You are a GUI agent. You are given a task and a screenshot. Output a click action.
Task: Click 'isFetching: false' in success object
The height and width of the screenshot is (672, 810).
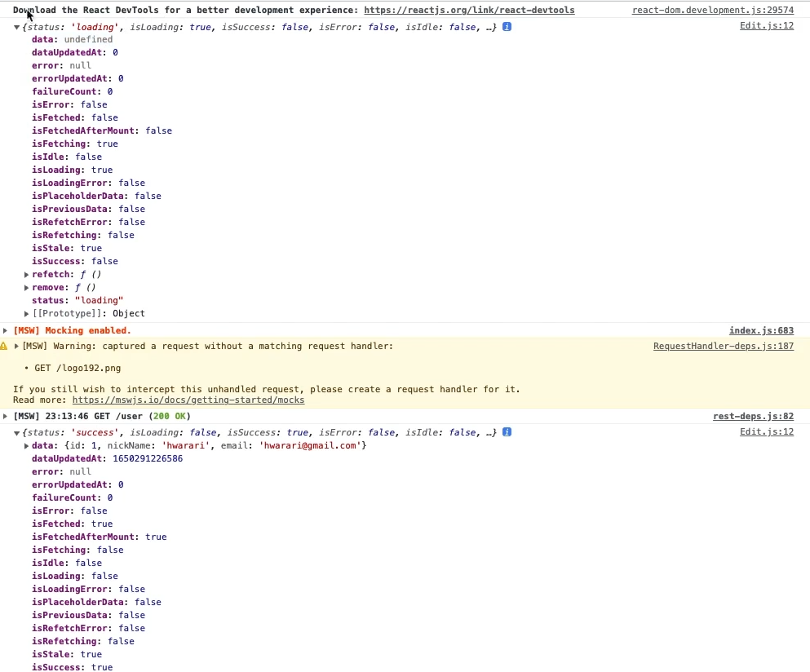pos(77,550)
